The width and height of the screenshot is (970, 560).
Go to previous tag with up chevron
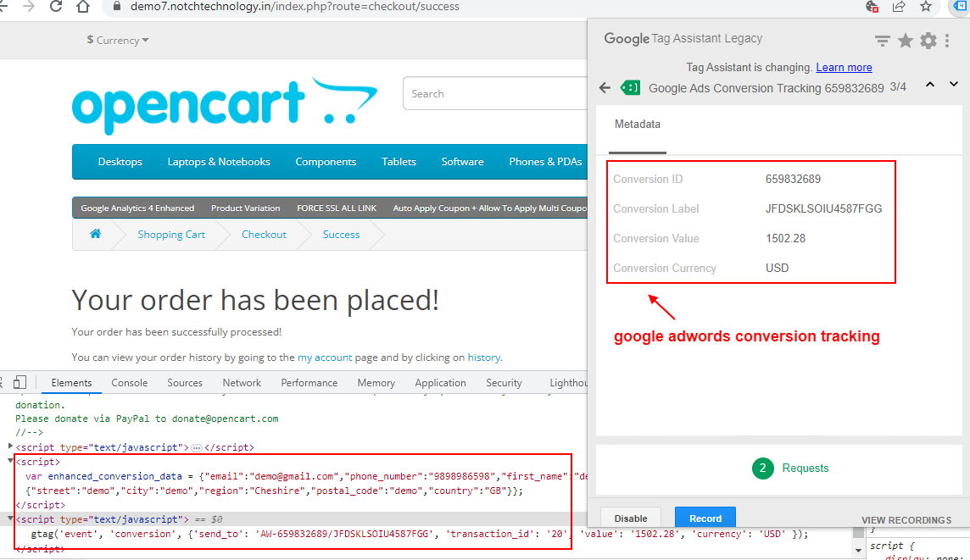click(x=930, y=85)
